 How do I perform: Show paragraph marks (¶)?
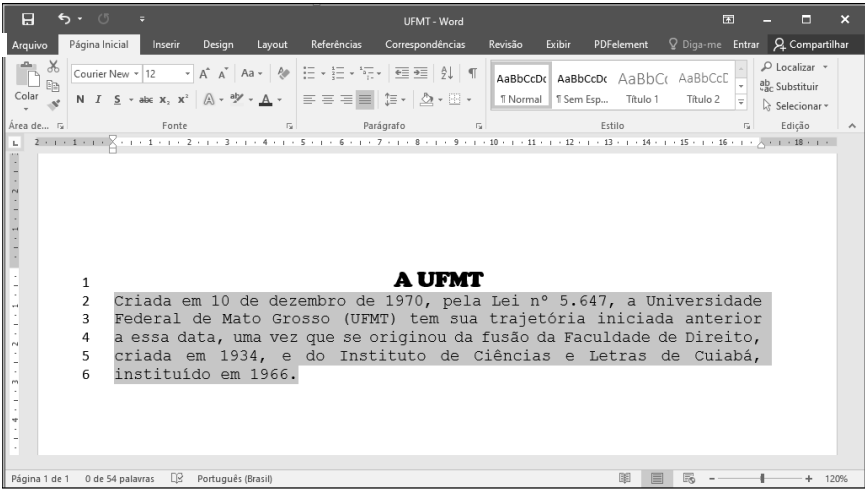point(473,73)
